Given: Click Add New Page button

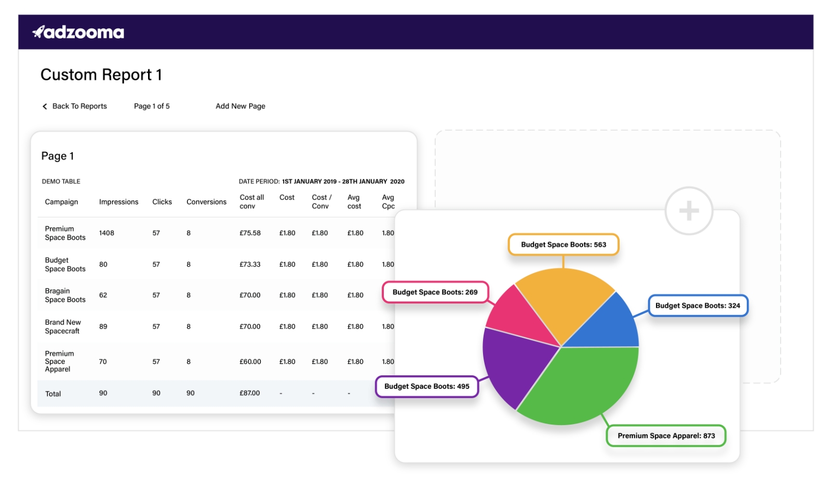Looking at the screenshot, I should [240, 106].
